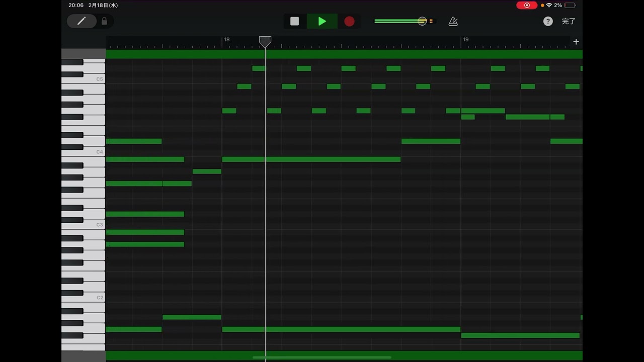Viewport: 644px width, 362px height.
Task: Toggle the metronome icon
Action: point(453,21)
